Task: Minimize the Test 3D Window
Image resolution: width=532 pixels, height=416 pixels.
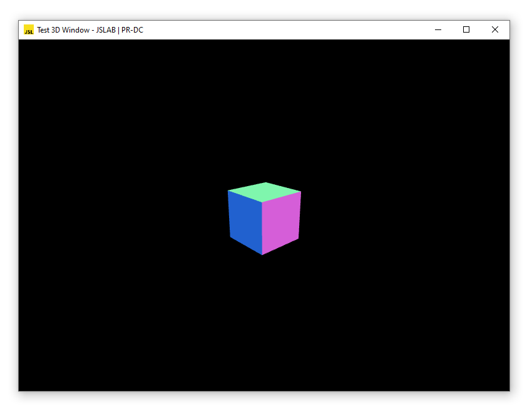Action: click(438, 30)
